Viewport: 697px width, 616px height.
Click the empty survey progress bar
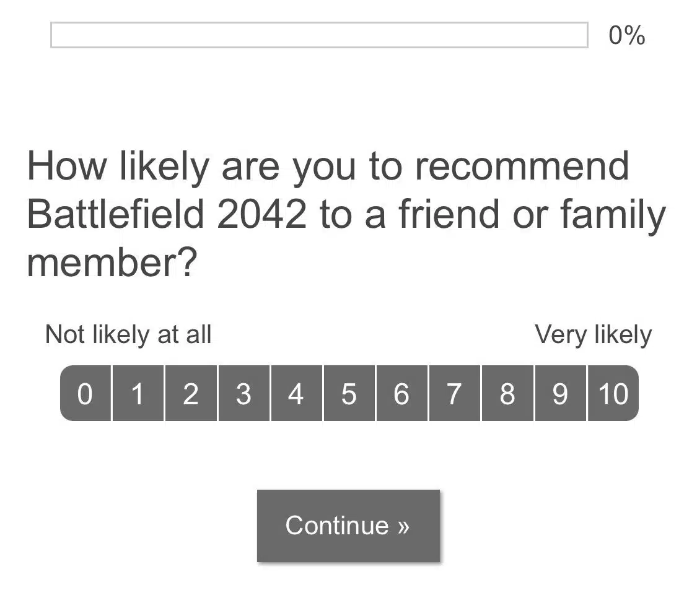pyautogui.click(x=319, y=35)
